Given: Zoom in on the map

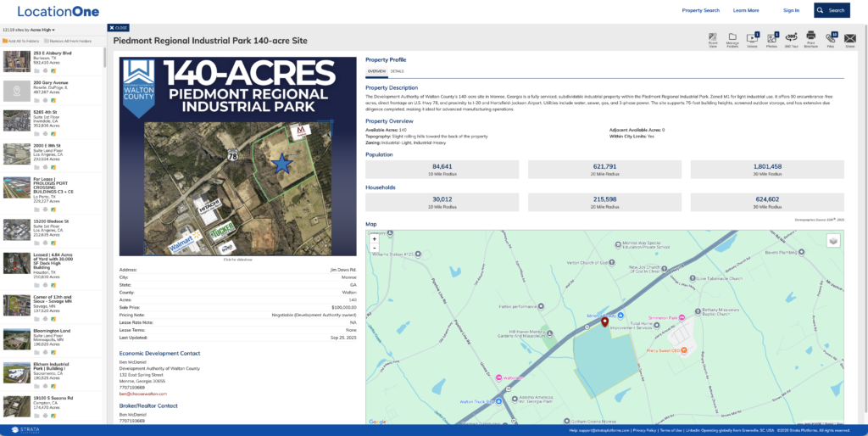Looking at the screenshot, I should pos(375,239).
